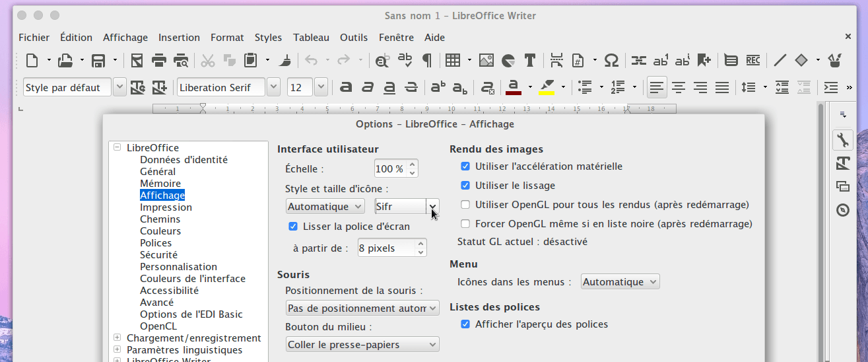Open the Affichage menu
This screenshot has width=868, height=362.
125,38
